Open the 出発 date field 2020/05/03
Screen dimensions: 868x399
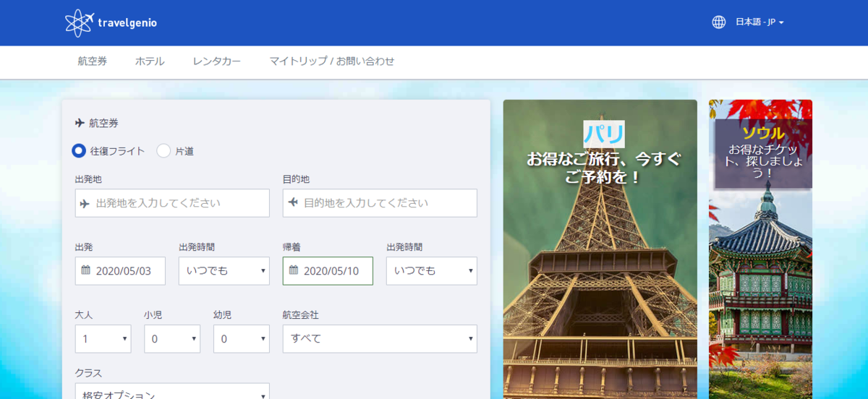[120, 271]
